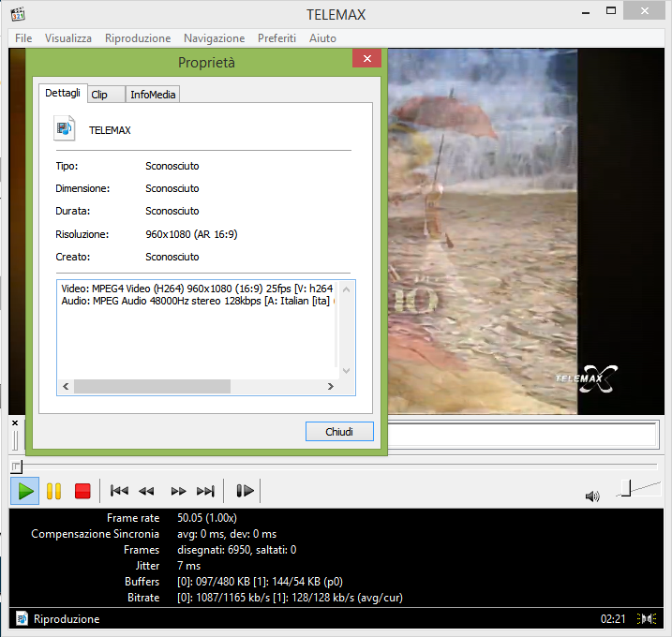Click the resolution value 960x1080 (AR 16:9)
Viewport: 672px width, 637px height.
point(191,234)
